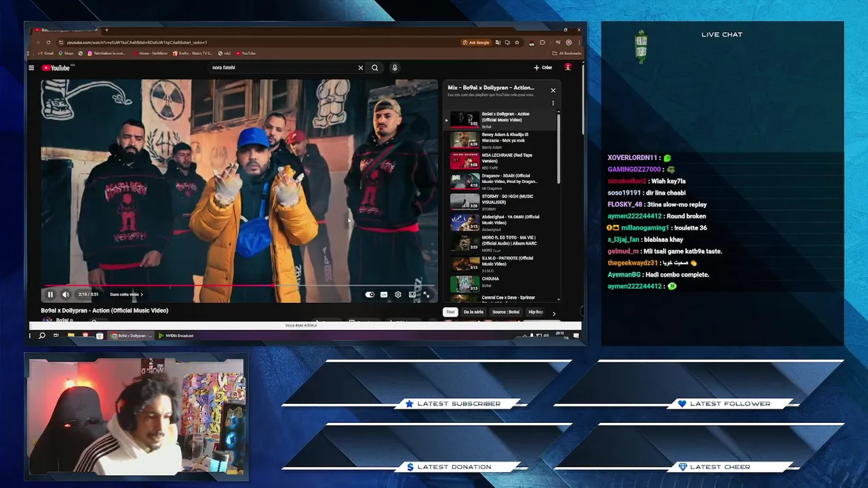
Task: Expand the 'Dans cette vidéo' chapter chevron
Action: click(x=142, y=294)
